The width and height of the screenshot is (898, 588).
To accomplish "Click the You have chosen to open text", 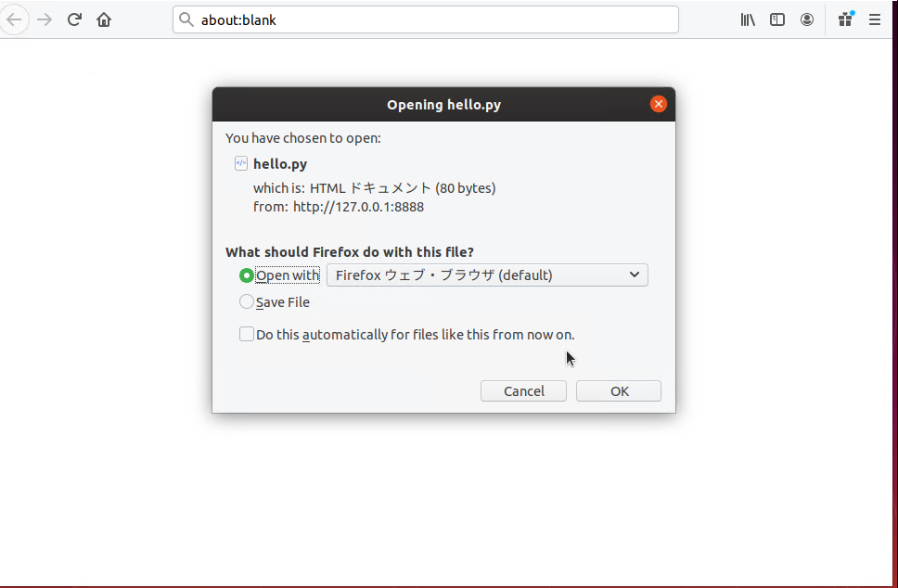I will (x=303, y=138).
